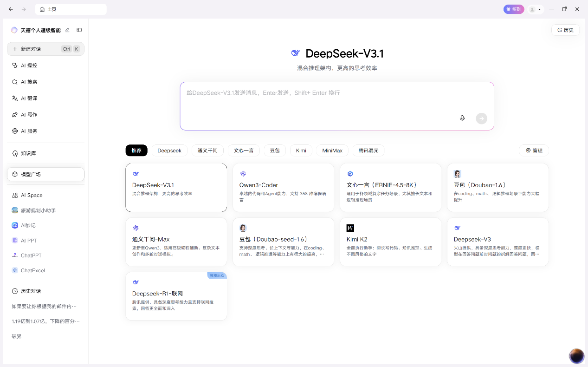The width and height of the screenshot is (588, 367).
Task: Open AI Space in the sidebar
Action: tap(45, 195)
